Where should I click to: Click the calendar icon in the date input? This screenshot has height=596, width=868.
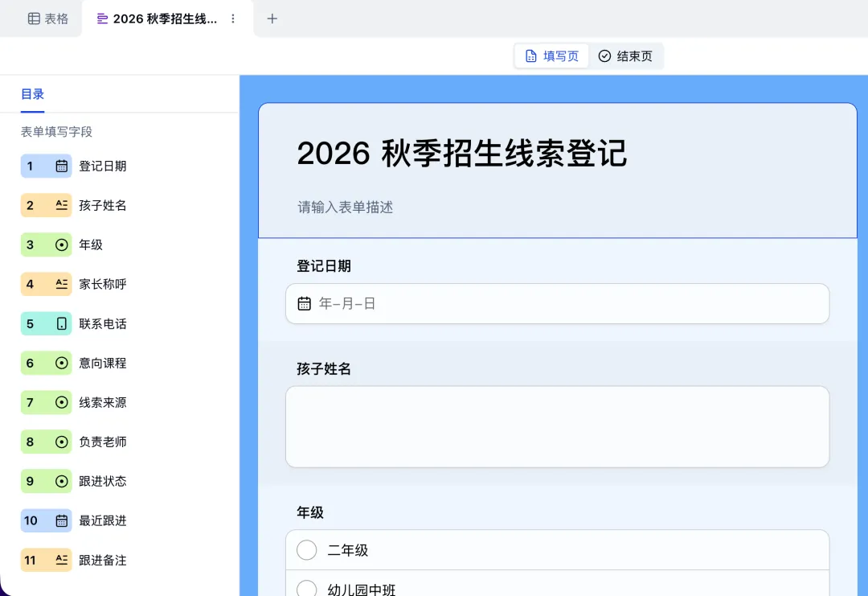[x=305, y=303]
